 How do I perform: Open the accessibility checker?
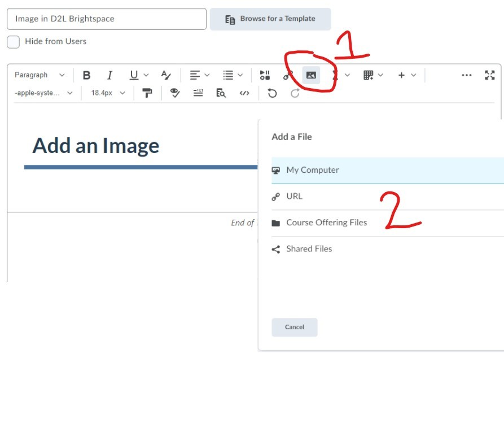pyautogui.click(x=175, y=93)
